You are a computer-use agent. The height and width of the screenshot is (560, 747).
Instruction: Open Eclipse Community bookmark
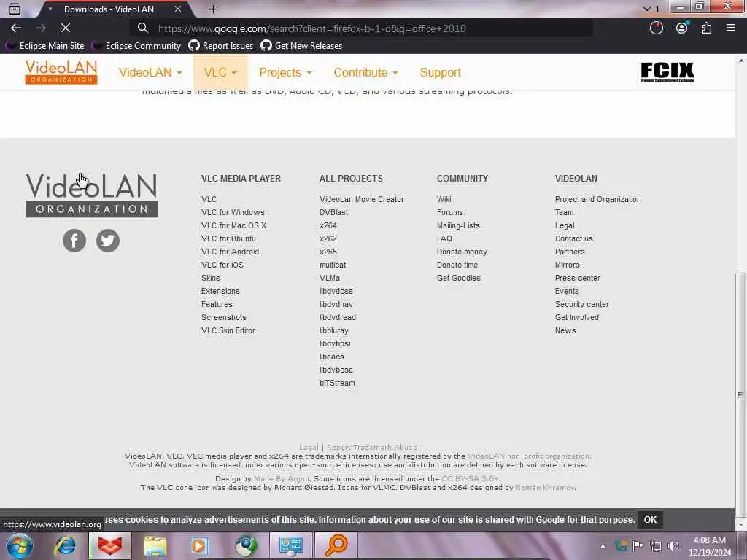tap(137, 46)
